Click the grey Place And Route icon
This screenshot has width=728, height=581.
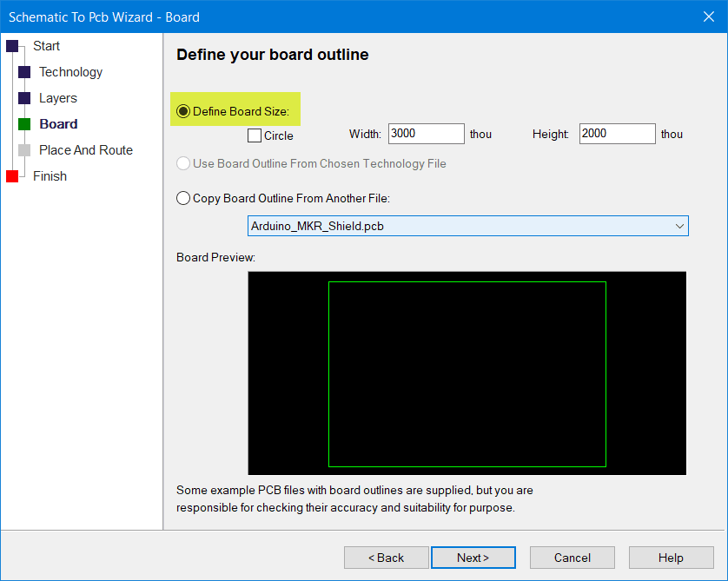tap(24, 150)
